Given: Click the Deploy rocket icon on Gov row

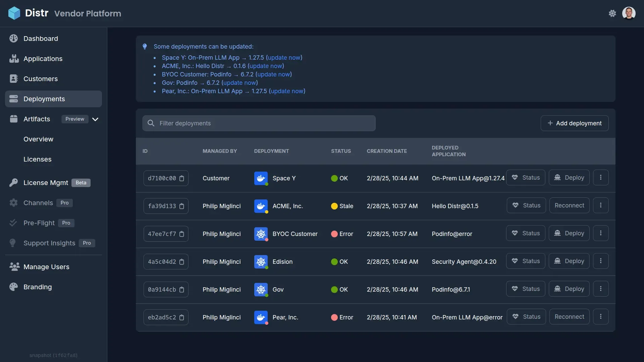Looking at the screenshot, I should (557, 289).
